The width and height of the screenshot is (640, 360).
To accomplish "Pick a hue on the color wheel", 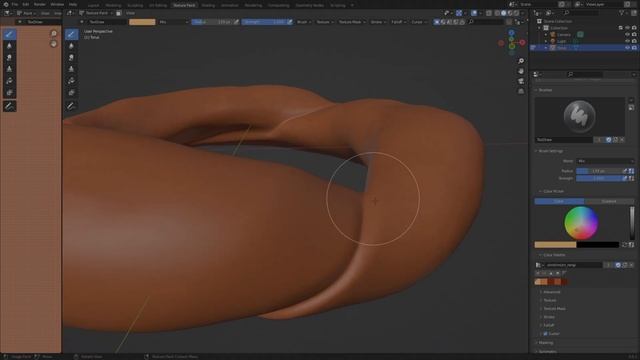I will tap(581, 223).
